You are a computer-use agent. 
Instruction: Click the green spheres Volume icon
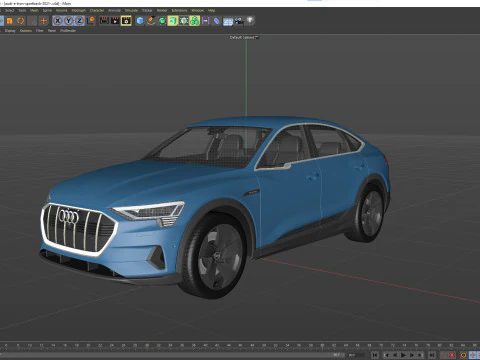click(194, 21)
